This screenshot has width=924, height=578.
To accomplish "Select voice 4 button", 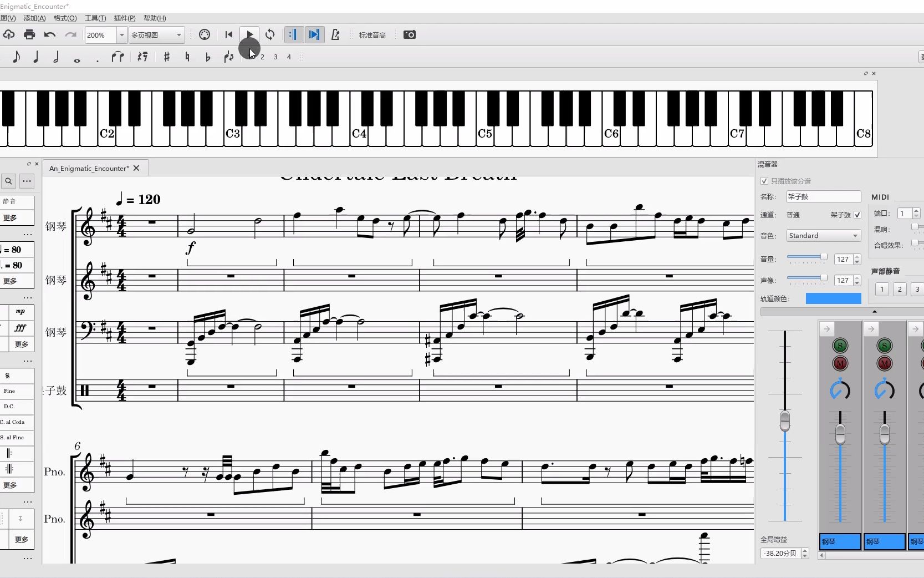I will pos(289,57).
